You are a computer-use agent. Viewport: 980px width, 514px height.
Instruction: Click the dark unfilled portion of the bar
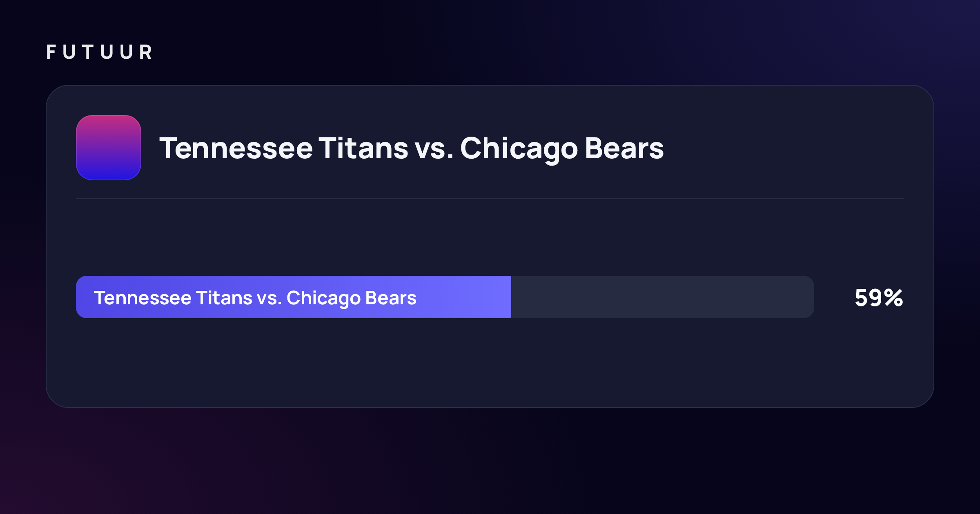click(663, 297)
